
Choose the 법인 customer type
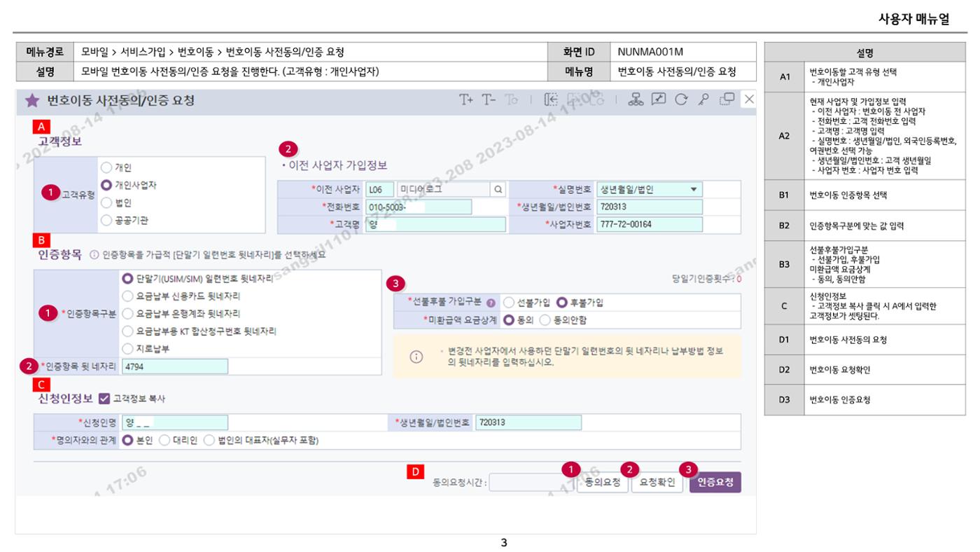pos(106,202)
